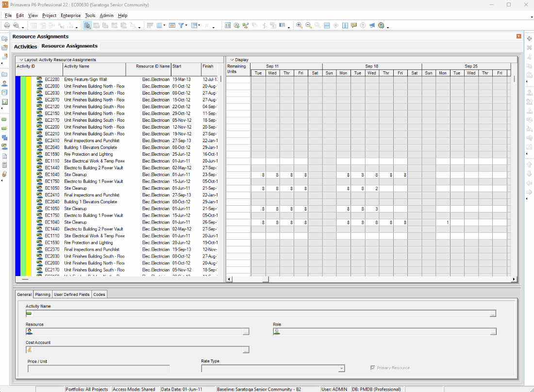Open the Filter dropdown arrow
534x392 pixels.
point(186,26)
